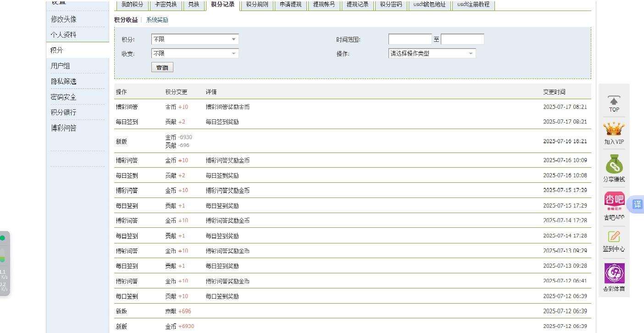Switch to the 卡密兑换 tab

[x=165, y=5]
